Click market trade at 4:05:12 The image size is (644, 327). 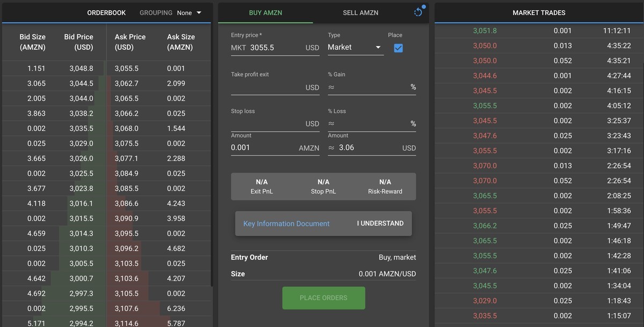tap(539, 106)
